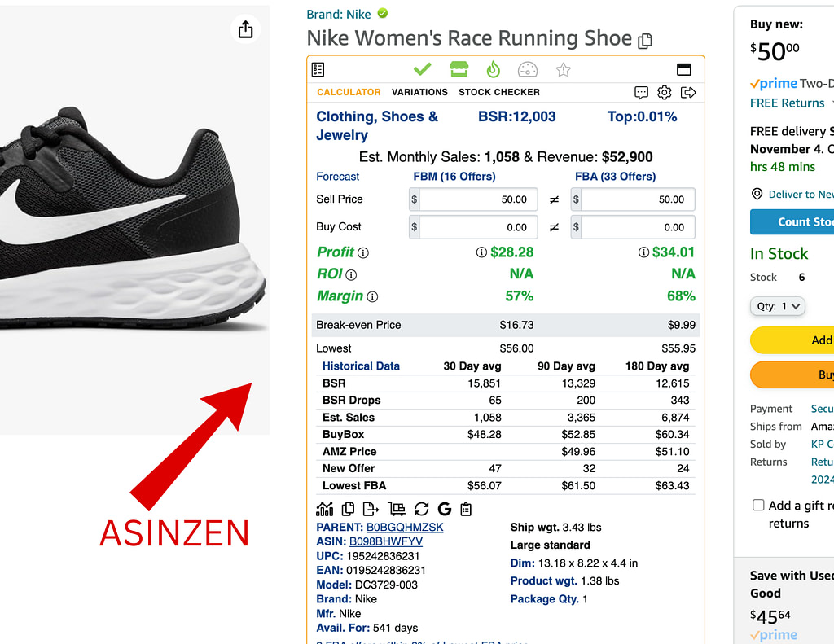834x644 pixels.
Task: Open AsinZen settings gear
Action: pos(665,92)
